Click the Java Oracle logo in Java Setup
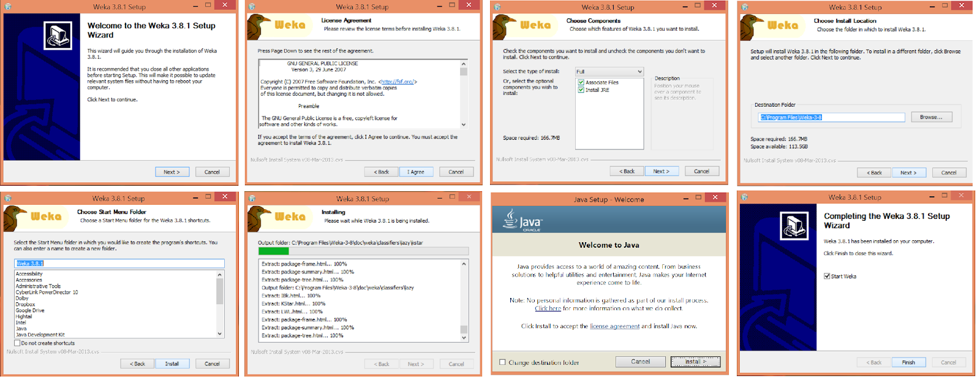980x382 pixels. (522, 220)
